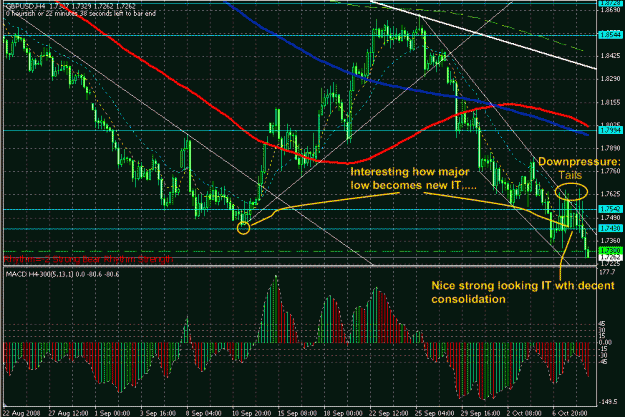The image size is (625, 417).
Task: Click the 8 Sep 04:00 time label
Action: pos(204,413)
